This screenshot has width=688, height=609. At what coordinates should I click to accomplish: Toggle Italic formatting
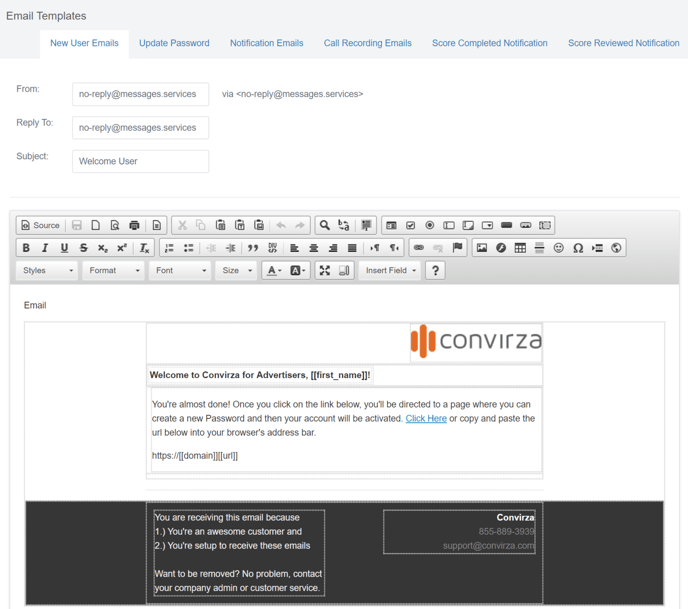tap(45, 248)
